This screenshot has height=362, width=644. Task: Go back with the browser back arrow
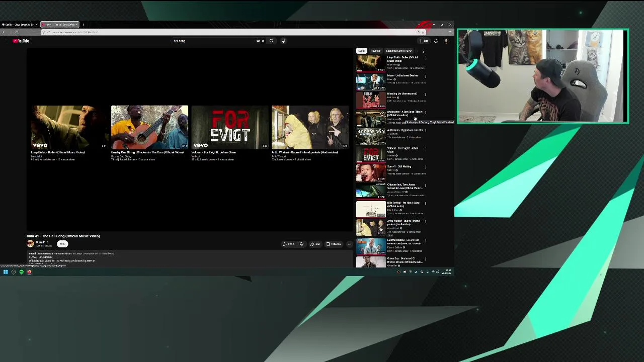pyautogui.click(x=4, y=32)
